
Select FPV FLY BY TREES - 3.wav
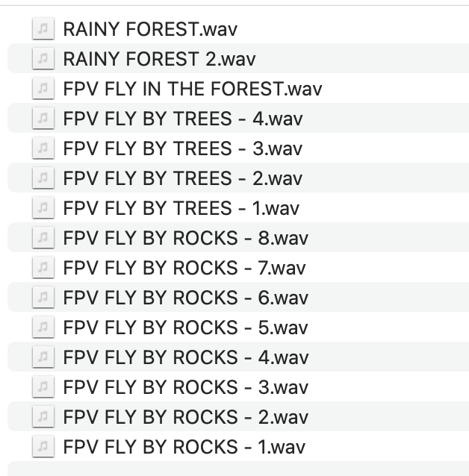tap(182, 148)
